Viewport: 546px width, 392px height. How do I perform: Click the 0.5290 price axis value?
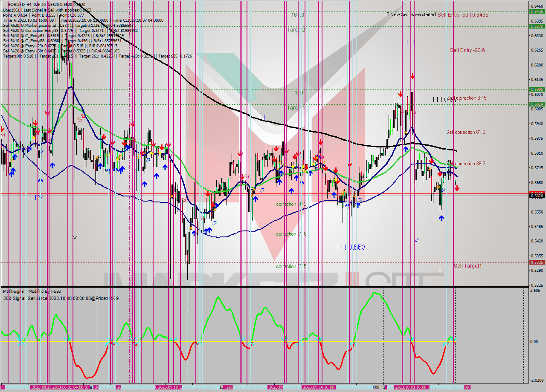(x=537, y=271)
